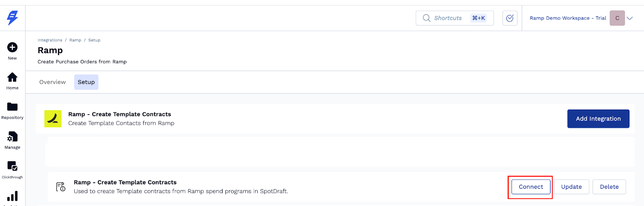Open the Repository folder icon
The height and width of the screenshot is (206, 644).
(x=12, y=107)
